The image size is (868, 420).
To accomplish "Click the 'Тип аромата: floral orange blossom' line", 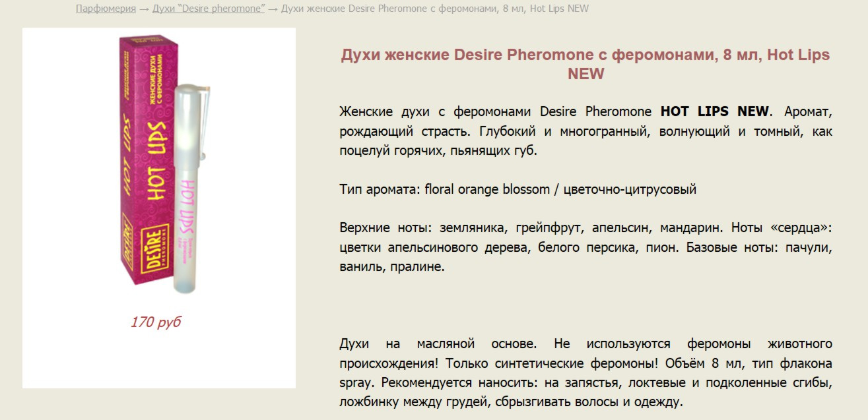I will [518, 190].
